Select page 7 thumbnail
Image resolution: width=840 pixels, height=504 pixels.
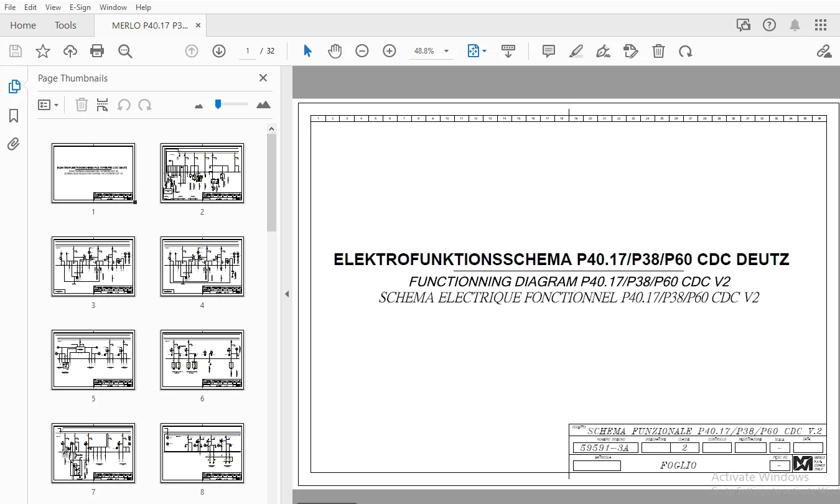point(93,453)
